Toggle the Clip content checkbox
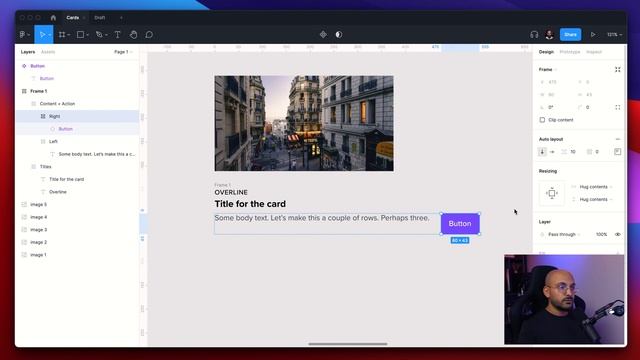 point(542,120)
